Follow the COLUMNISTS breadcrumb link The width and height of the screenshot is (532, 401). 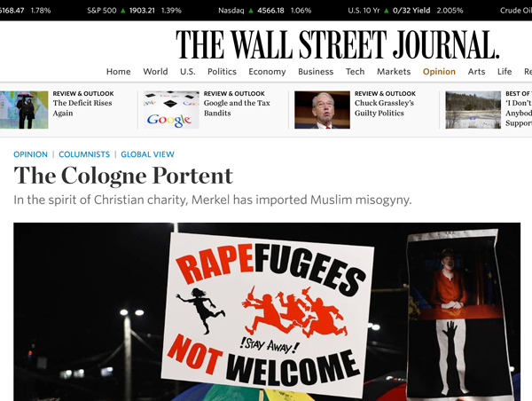coord(84,154)
